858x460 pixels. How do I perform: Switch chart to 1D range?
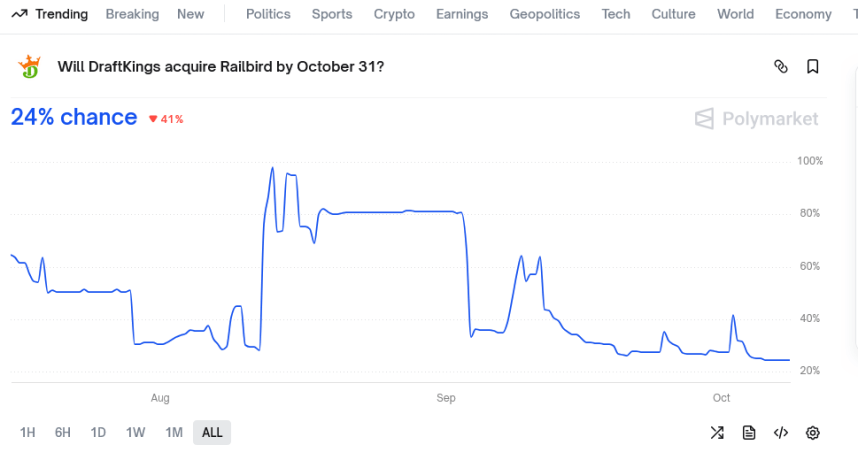click(x=98, y=433)
